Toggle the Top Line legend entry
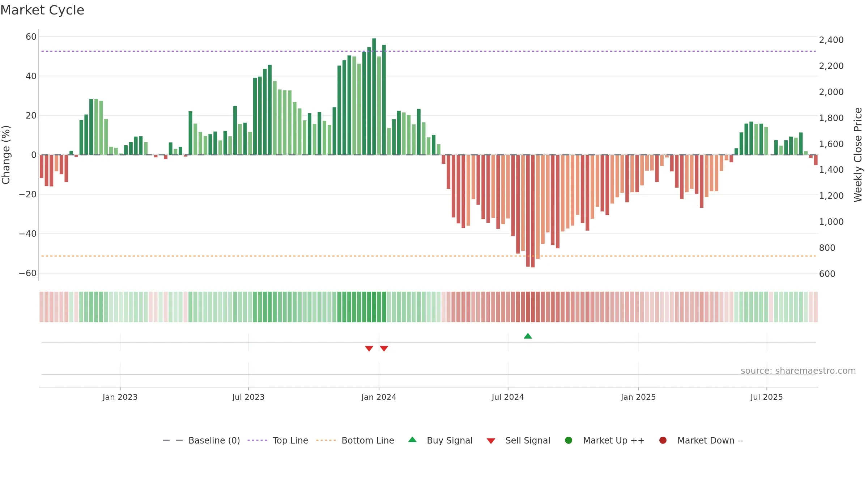Screen dimensions: 868x488 pos(278,440)
